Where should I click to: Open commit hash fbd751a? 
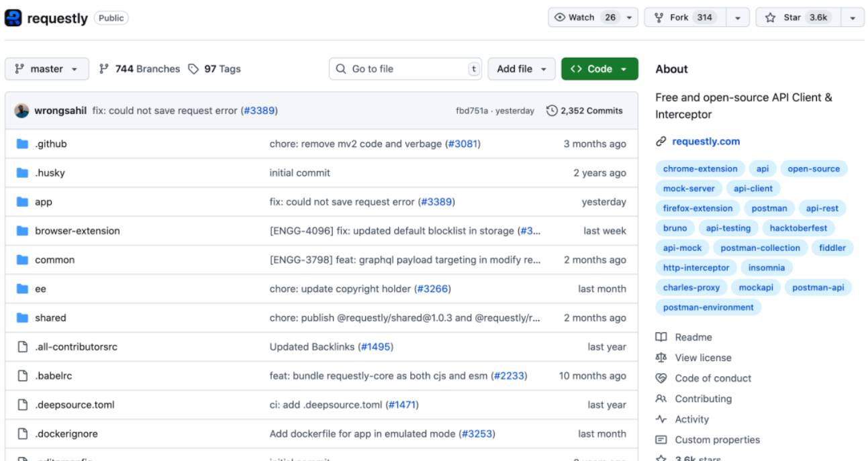click(472, 111)
